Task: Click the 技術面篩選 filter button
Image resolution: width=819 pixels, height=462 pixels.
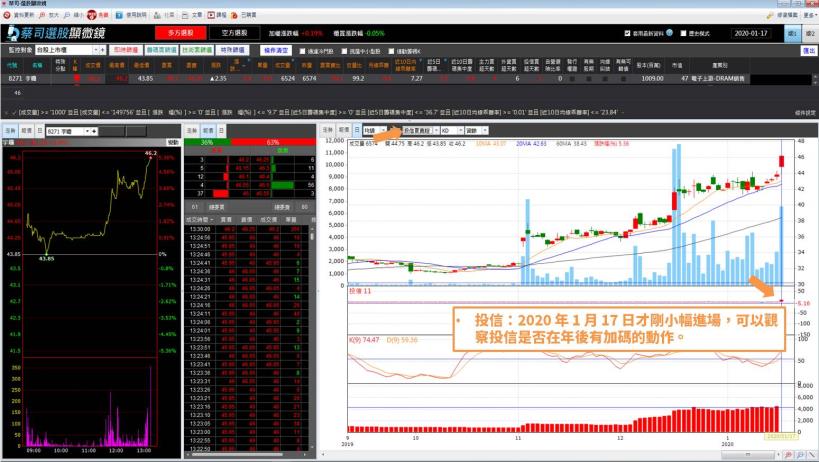Action: click(197, 50)
